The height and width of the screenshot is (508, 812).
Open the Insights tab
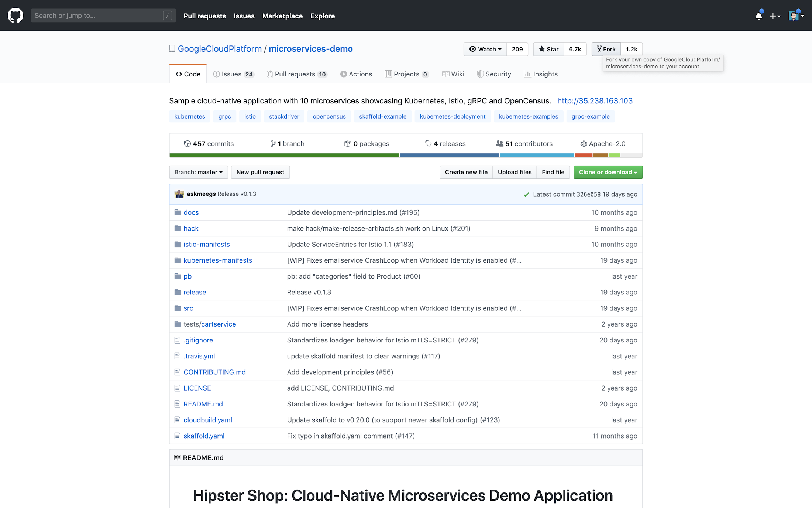pyautogui.click(x=541, y=74)
